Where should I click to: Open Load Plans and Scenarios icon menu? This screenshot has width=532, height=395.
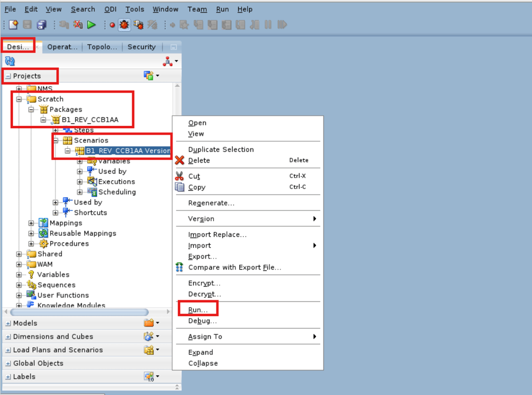click(151, 350)
